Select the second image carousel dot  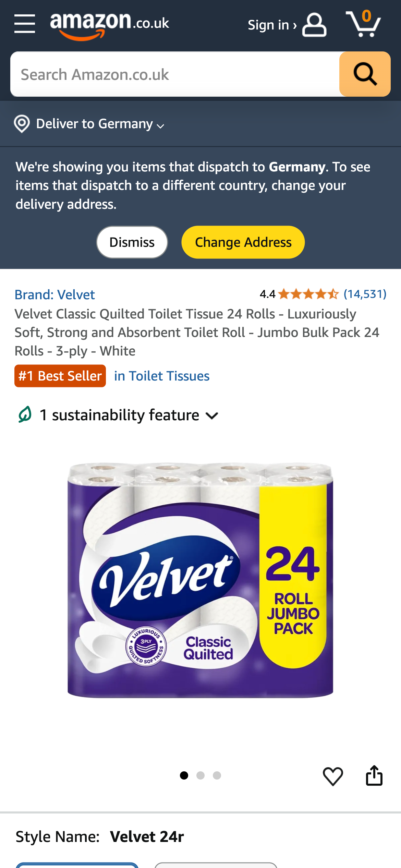coord(200,775)
